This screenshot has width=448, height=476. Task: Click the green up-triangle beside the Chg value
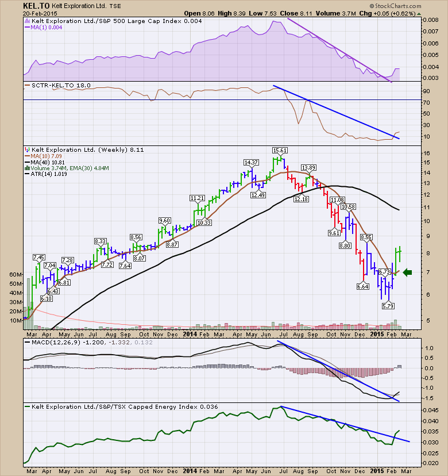(419, 14)
